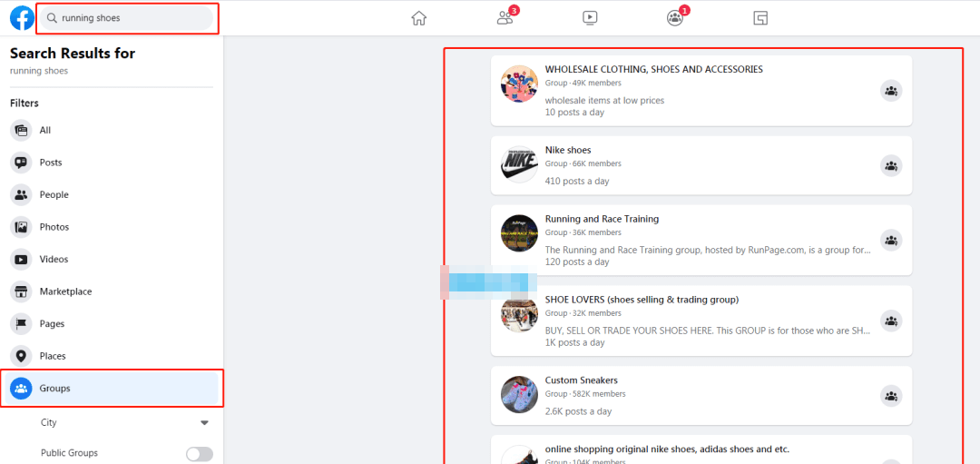The width and height of the screenshot is (980, 464).
Task: Click RunPage.com group description text
Action: tap(708, 250)
